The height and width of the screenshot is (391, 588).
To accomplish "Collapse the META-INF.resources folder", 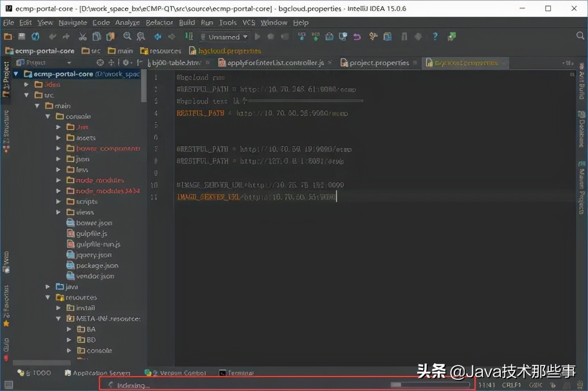I will click(58, 318).
